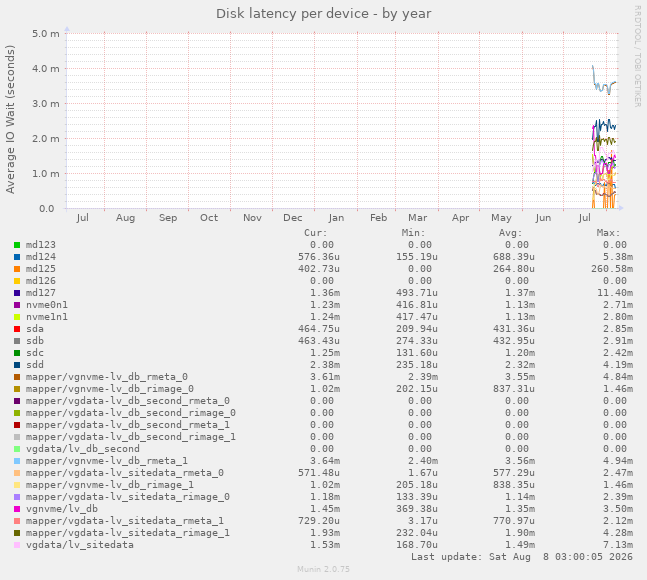Click the red sda legend swatch

tap(17, 329)
